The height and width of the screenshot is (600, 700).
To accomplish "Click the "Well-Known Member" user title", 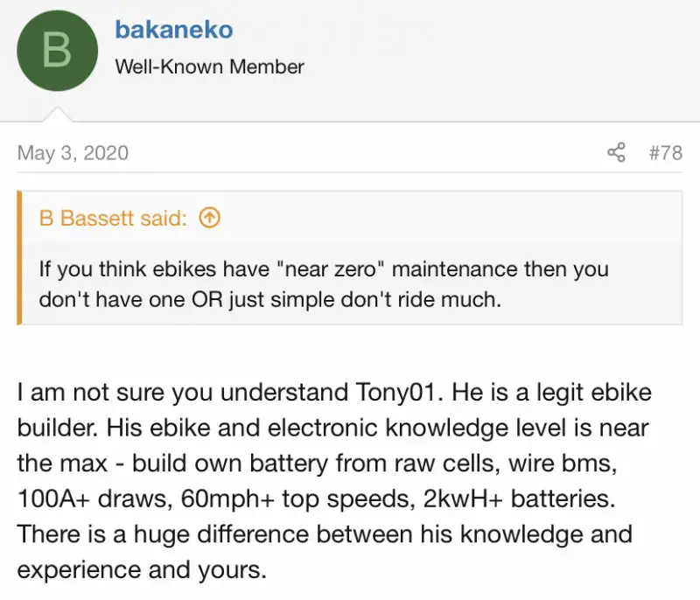I will pyautogui.click(x=209, y=66).
